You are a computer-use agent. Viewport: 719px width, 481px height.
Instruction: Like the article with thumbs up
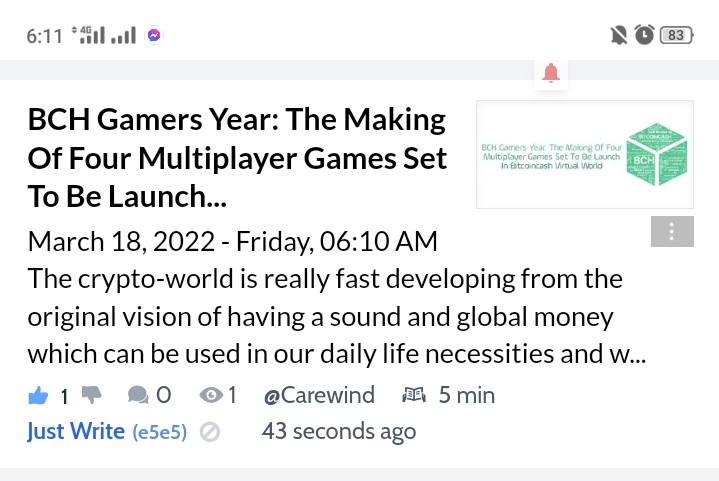[38, 395]
